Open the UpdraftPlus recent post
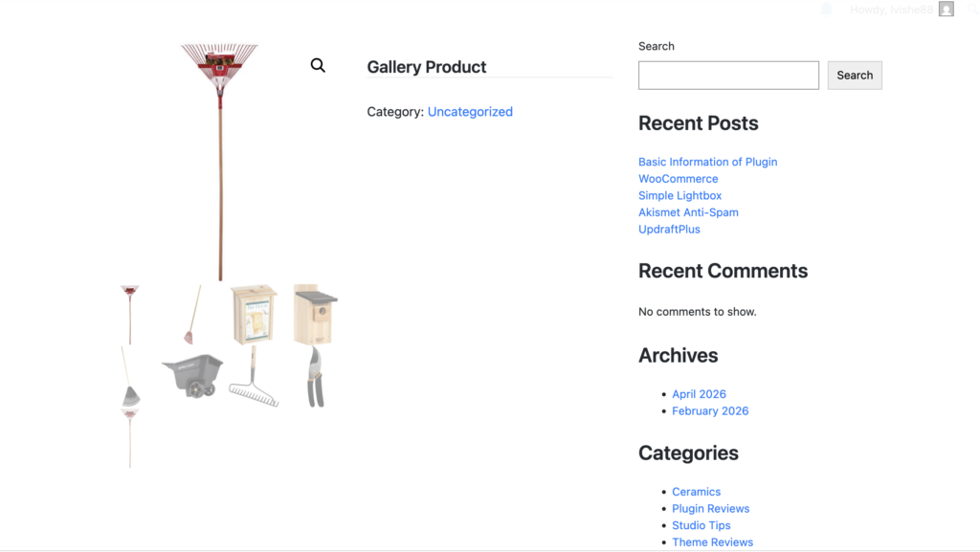 pos(669,230)
